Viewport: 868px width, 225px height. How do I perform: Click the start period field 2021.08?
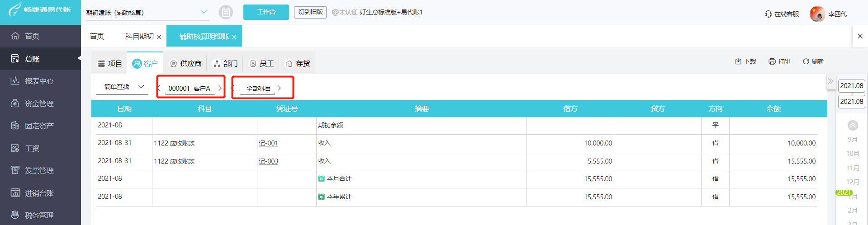(851, 86)
